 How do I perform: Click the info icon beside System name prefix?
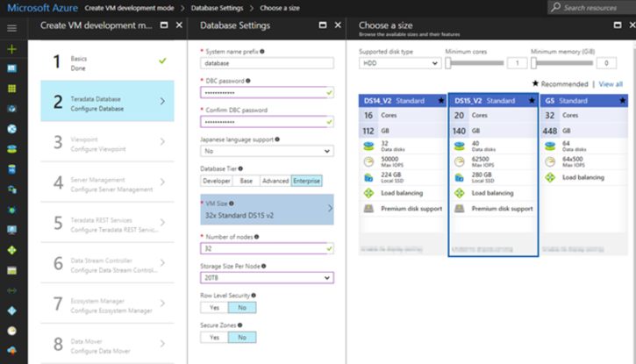coord(262,52)
